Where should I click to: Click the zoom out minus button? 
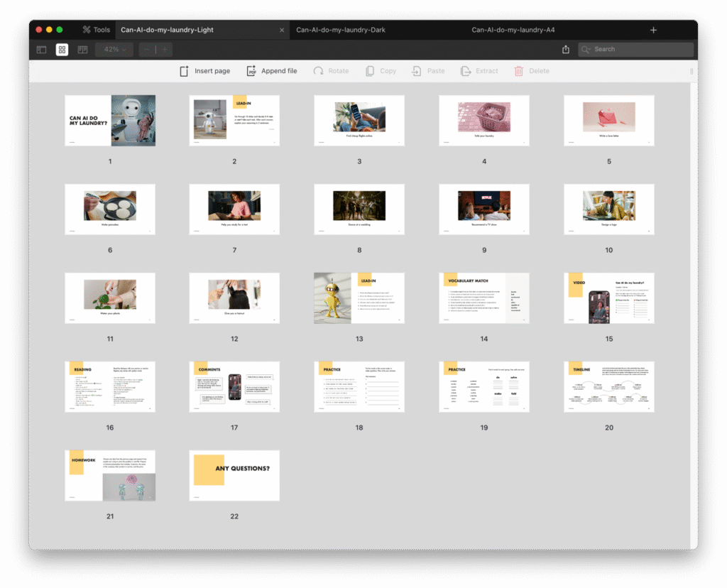147,50
